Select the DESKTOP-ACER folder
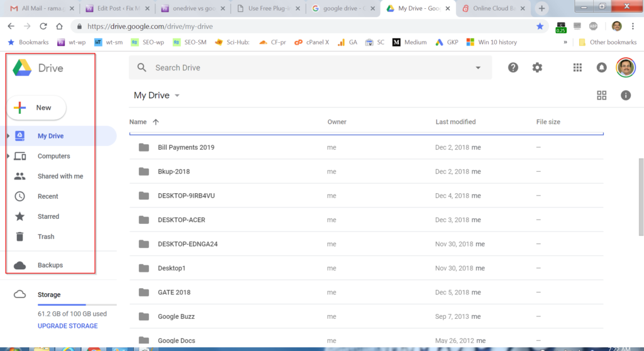644x351 pixels. pyautogui.click(x=367, y=220)
